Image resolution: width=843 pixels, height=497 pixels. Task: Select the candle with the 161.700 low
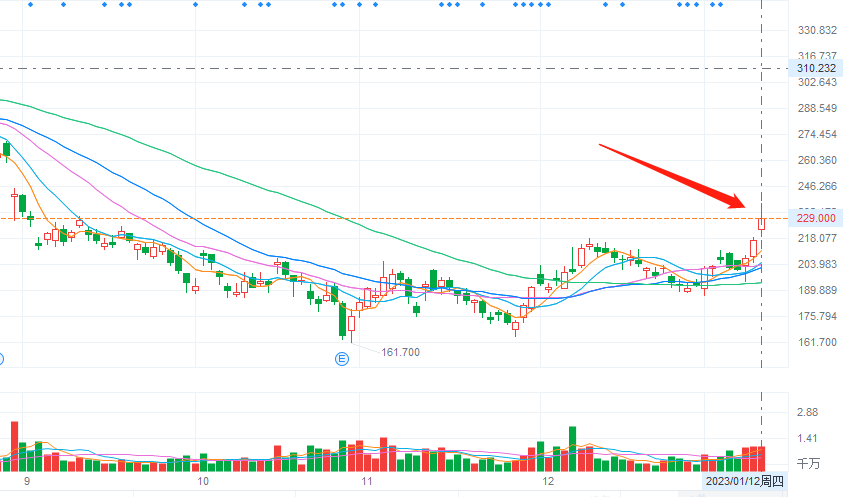(352, 323)
